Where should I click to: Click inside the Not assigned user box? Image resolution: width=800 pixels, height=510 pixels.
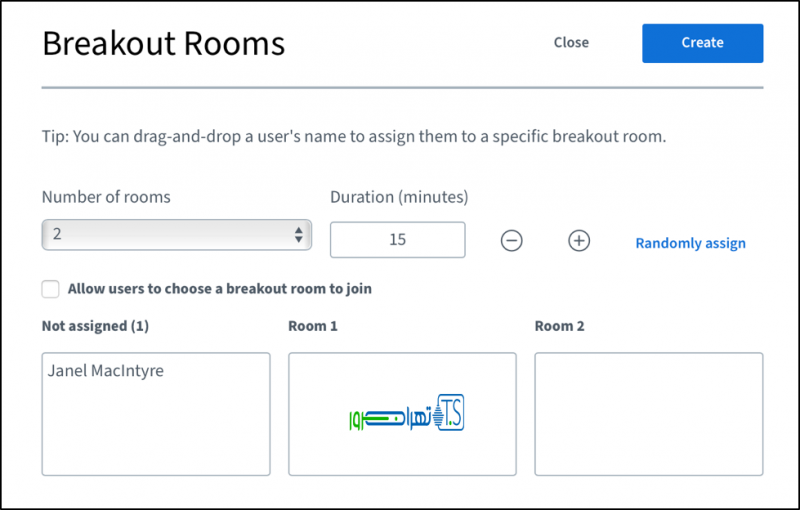pyautogui.click(x=155, y=430)
